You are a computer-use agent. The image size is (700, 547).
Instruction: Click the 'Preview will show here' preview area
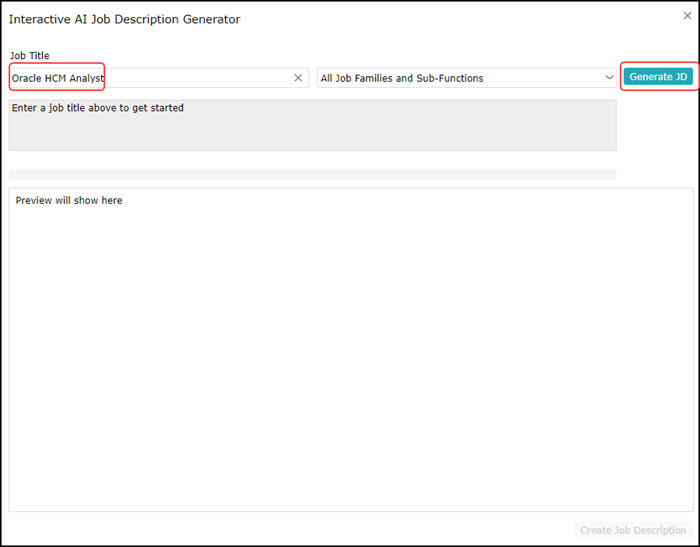pyautogui.click(x=351, y=350)
